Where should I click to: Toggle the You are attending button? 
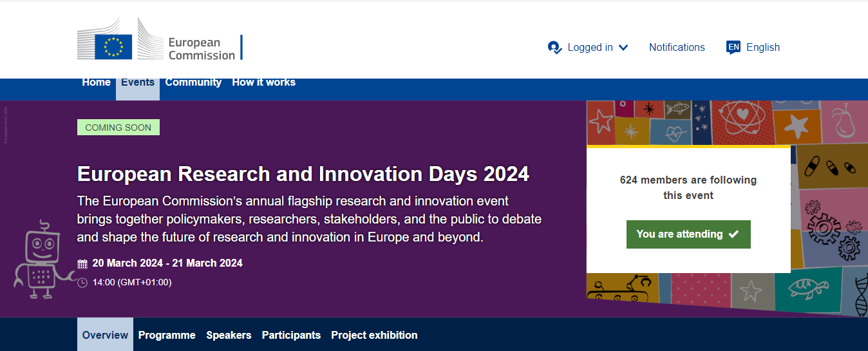coord(688,234)
